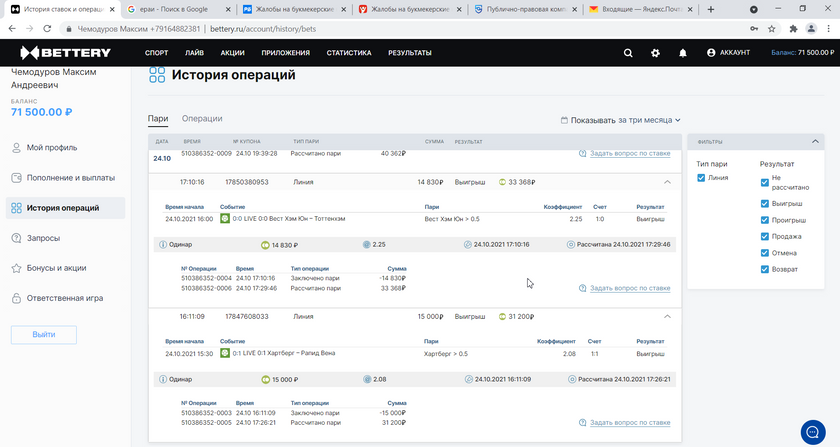Toggle the Возврат filter checkbox

764,269
